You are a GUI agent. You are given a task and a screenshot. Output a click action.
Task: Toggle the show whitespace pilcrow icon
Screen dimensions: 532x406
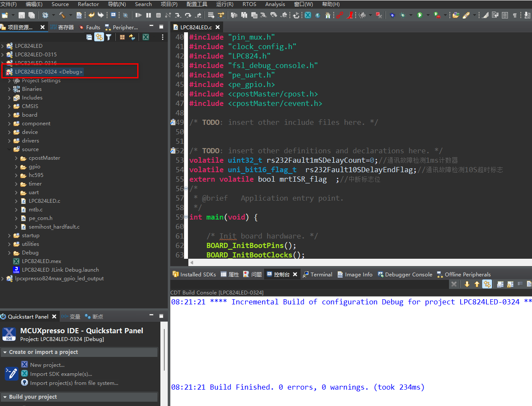pos(515,15)
